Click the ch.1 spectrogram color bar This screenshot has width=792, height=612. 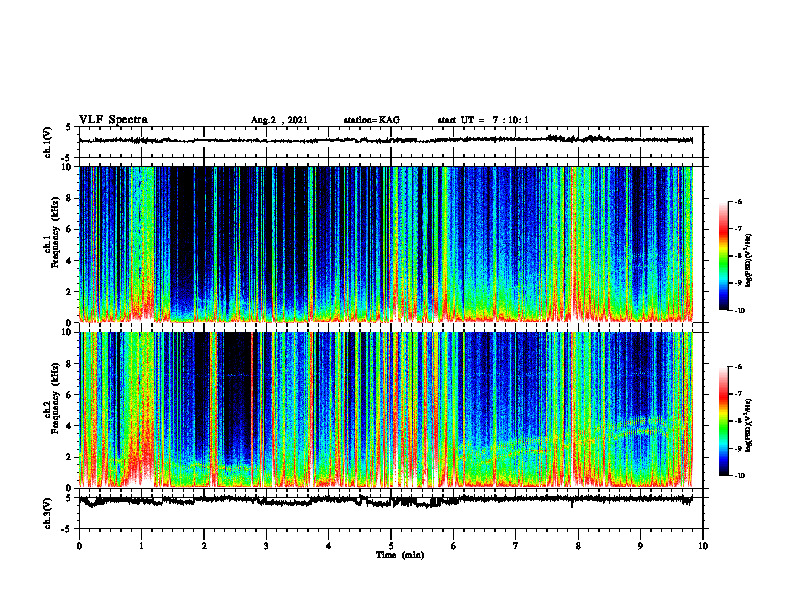pos(724,255)
